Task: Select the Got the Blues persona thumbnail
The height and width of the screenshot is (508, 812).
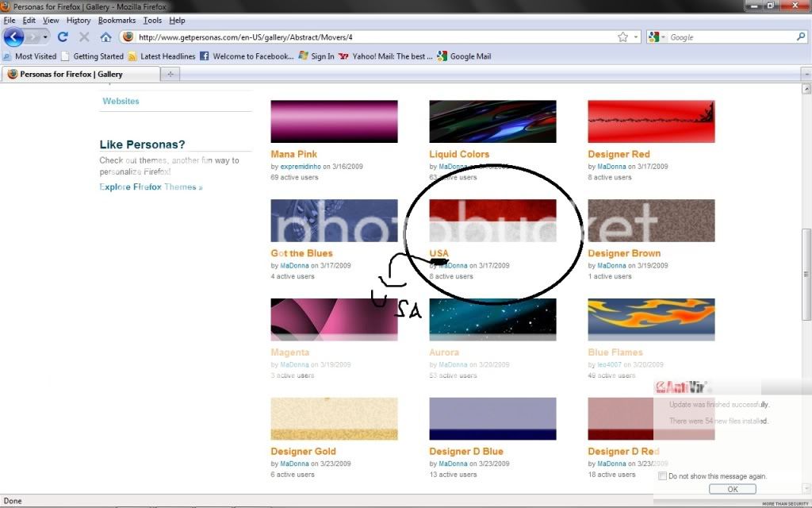Action: click(x=334, y=221)
